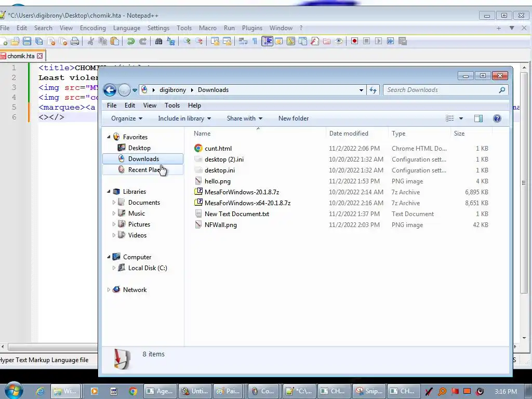The image size is (532, 399).
Task: Toggle Show All Characters pilcrow icon
Action: (255, 41)
